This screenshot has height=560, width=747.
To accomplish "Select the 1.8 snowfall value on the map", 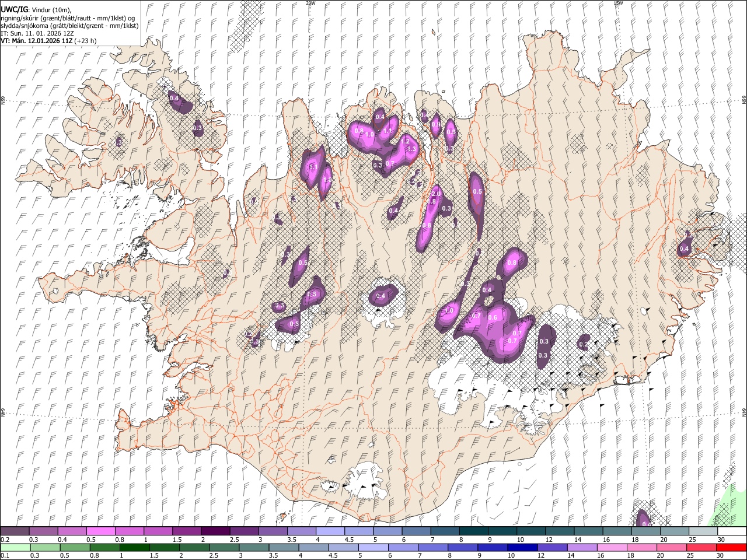I will click(432, 201).
